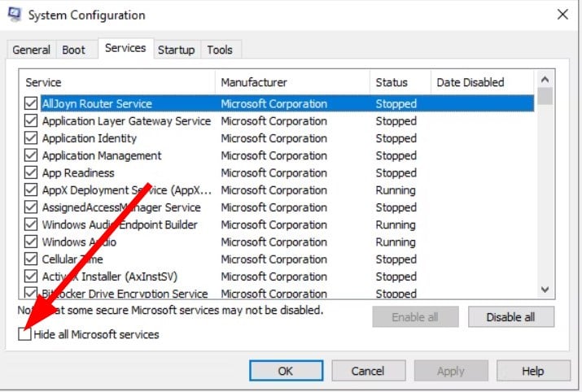The width and height of the screenshot is (582, 392).
Task: Open the Tools tab
Action: (220, 50)
